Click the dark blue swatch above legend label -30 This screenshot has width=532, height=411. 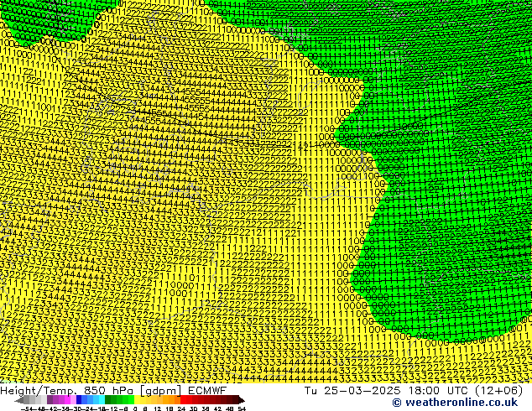coord(79,399)
